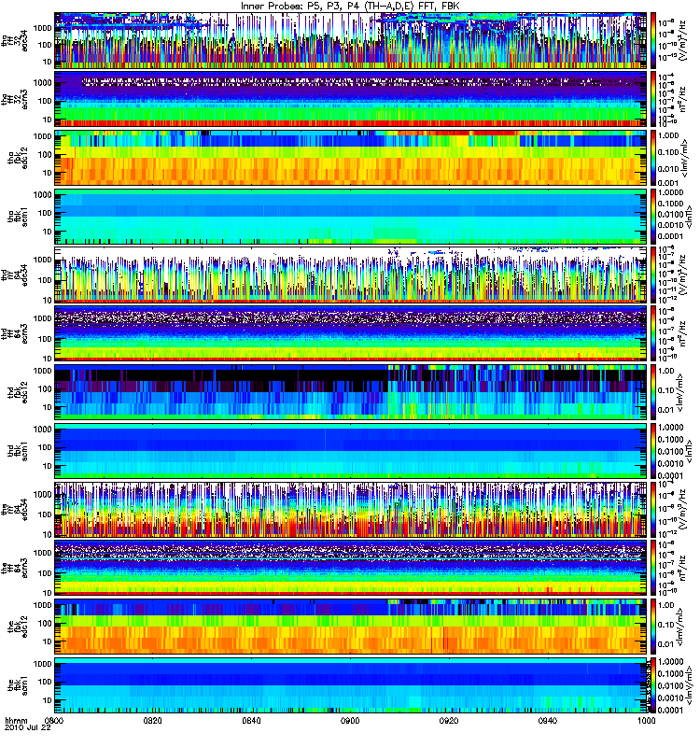Click the color bar of thd fff edc34 panel
The height and width of the screenshot is (747, 700).
click(653, 275)
